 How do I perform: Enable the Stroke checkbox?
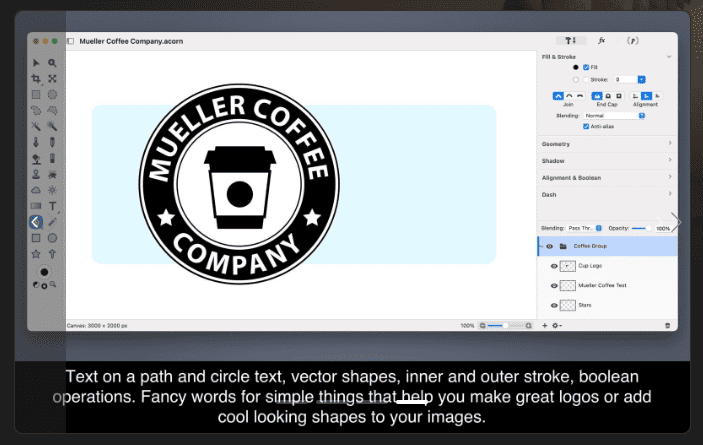point(586,80)
